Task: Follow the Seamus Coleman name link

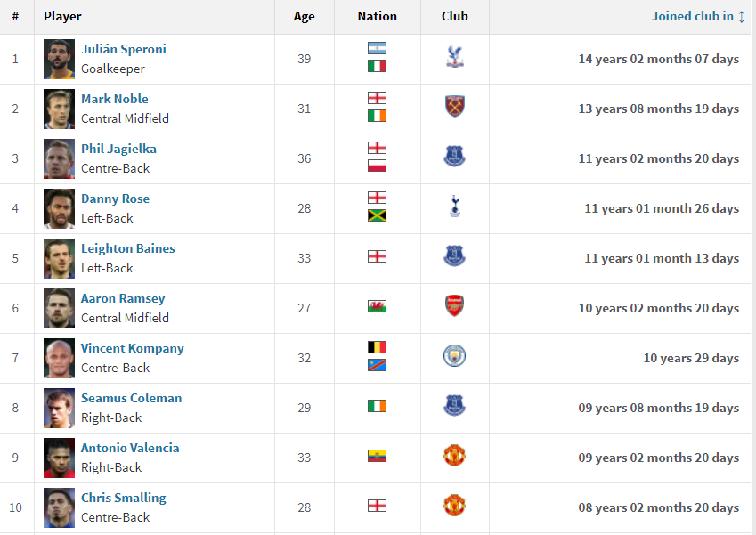Action: click(x=132, y=398)
